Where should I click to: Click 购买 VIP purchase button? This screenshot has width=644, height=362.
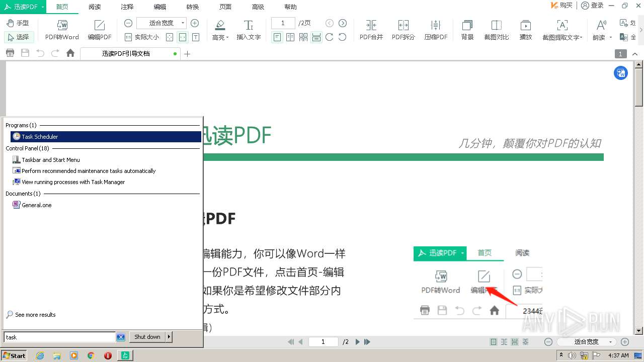pyautogui.click(x=562, y=6)
